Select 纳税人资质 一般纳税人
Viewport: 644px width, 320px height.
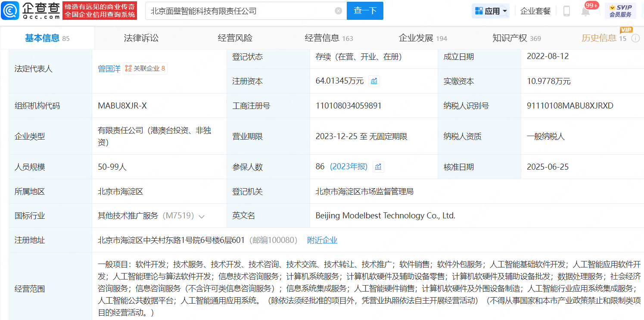point(545,137)
